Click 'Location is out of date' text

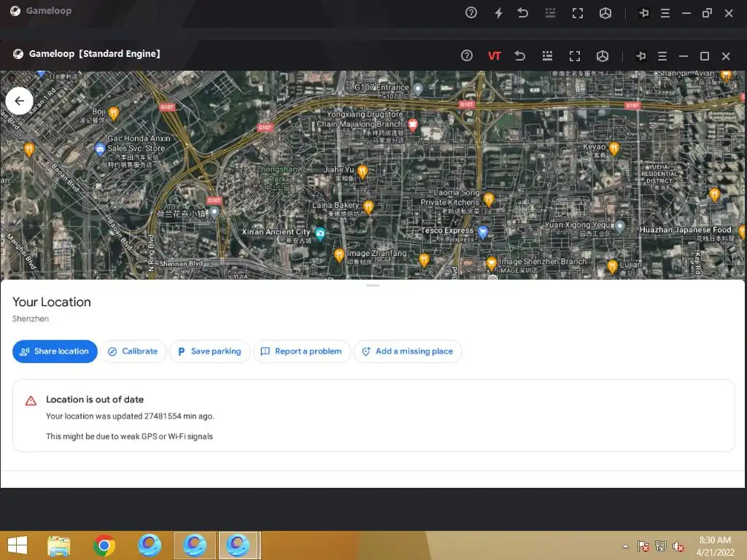[95, 400]
